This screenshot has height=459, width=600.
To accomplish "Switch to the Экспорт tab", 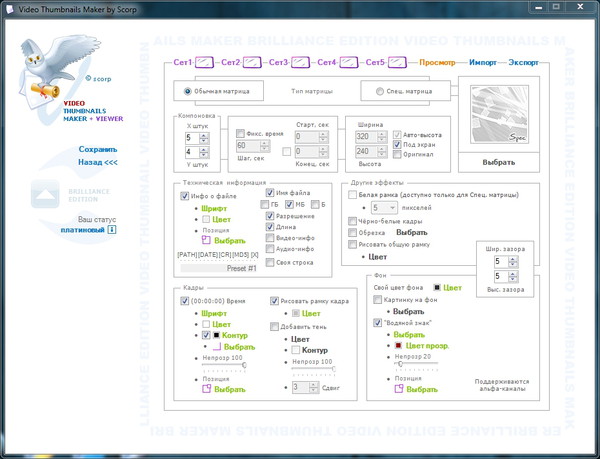I will click(523, 62).
